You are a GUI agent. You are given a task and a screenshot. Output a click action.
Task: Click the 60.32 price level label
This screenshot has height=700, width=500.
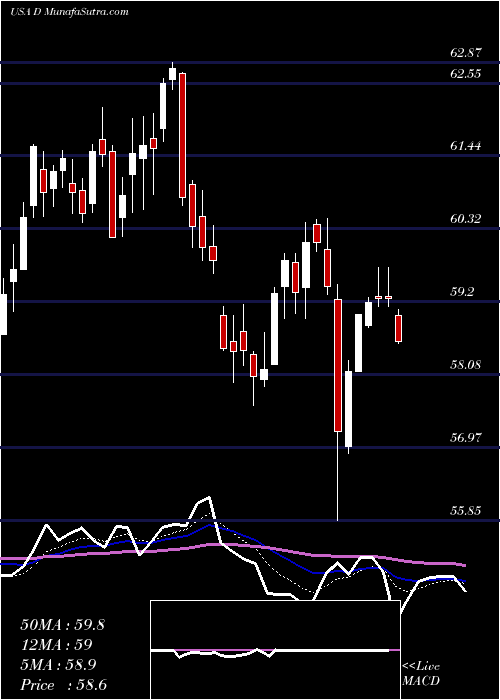[x=466, y=219]
